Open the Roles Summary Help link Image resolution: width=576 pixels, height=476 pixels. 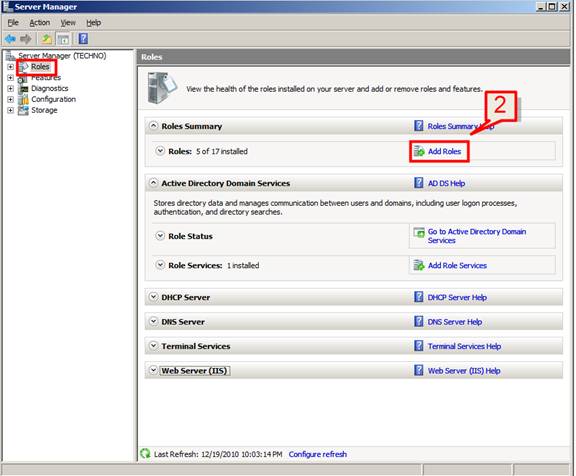click(x=461, y=126)
